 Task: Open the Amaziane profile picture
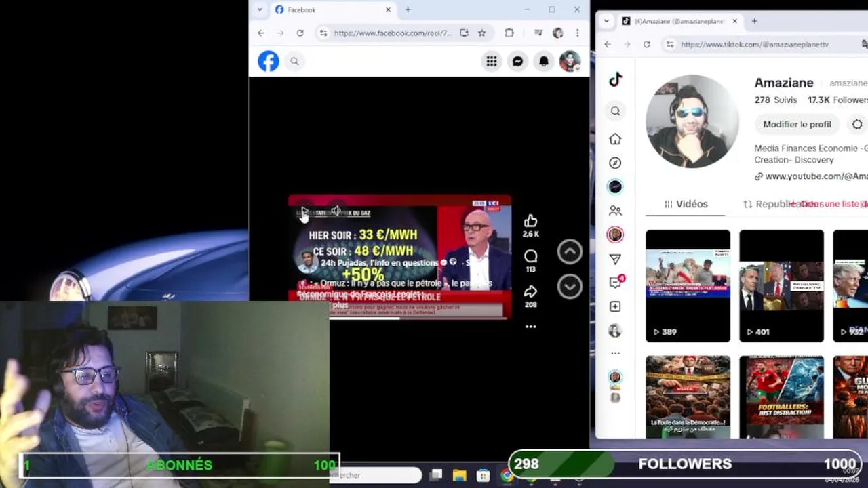[x=692, y=121]
